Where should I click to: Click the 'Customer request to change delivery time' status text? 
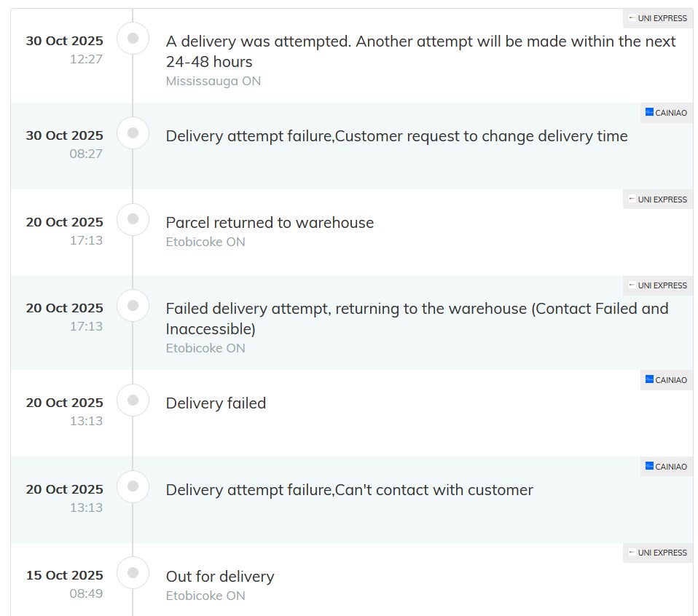[481, 136]
